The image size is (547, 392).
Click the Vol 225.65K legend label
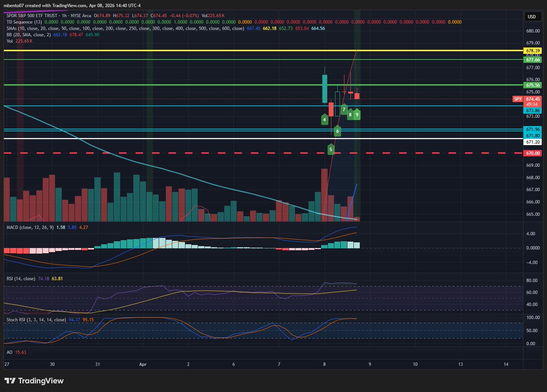pyautogui.click(x=19, y=41)
